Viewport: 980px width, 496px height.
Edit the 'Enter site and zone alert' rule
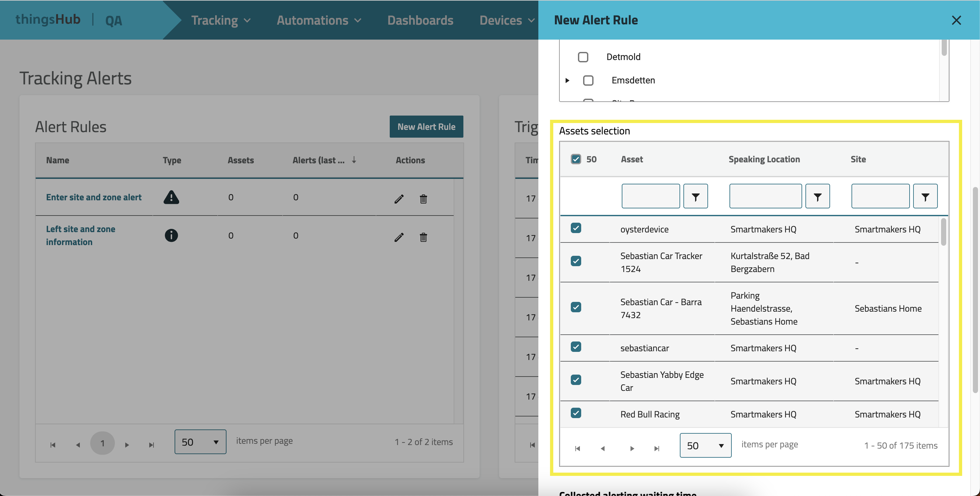(399, 199)
